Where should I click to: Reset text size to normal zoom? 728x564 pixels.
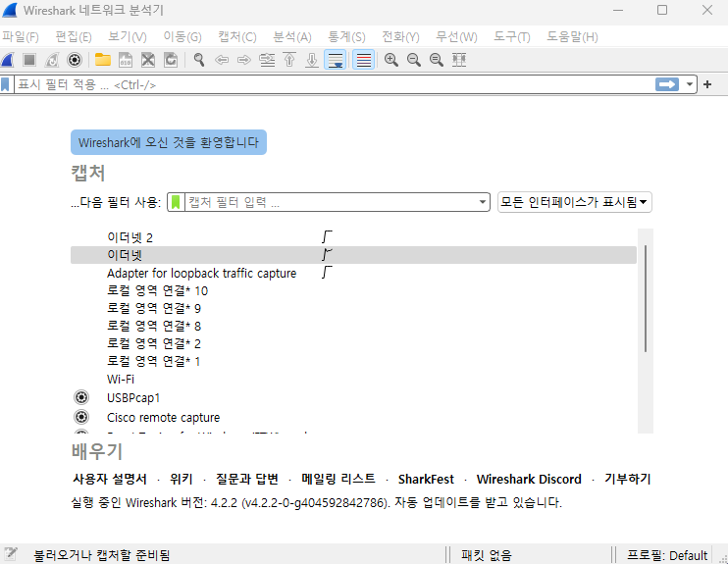(437, 60)
